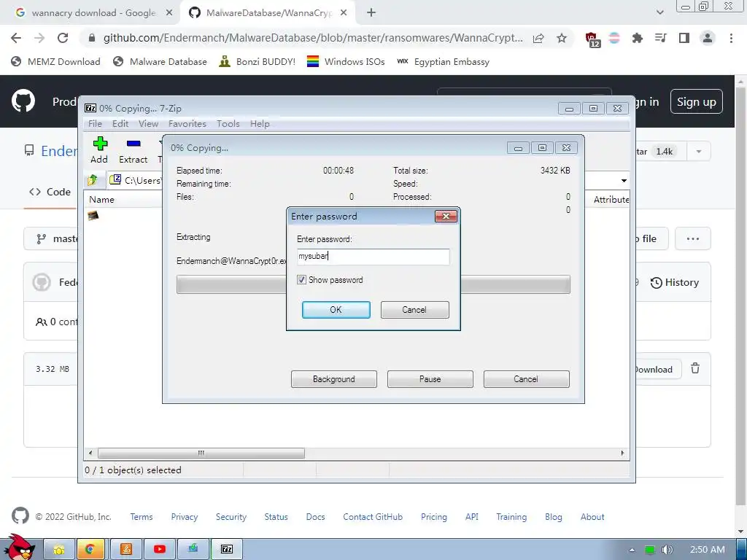Open 7-Zip File menu
Image resolution: width=747 pixels, height=560 pixels.
click(95, 124)
